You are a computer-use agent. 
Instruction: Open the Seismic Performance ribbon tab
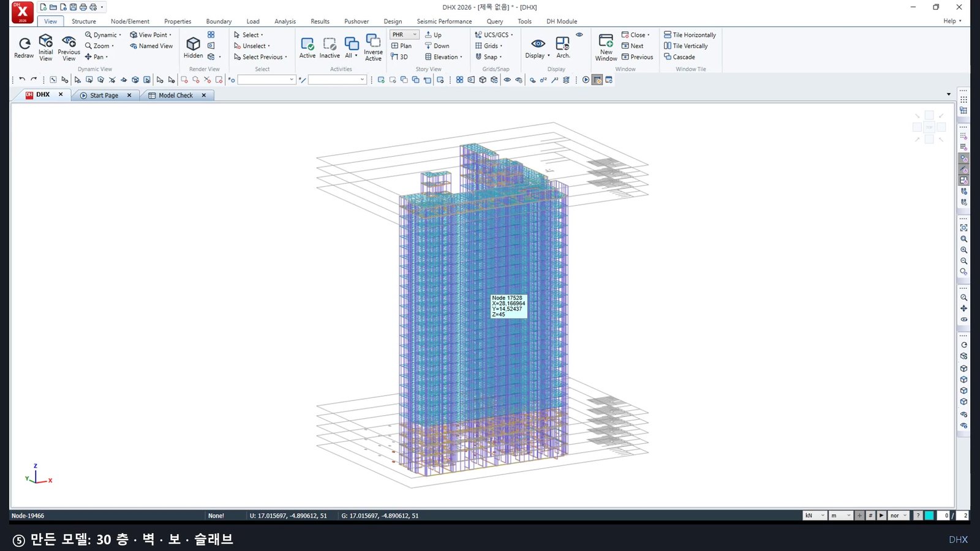(x=444, y=21)
